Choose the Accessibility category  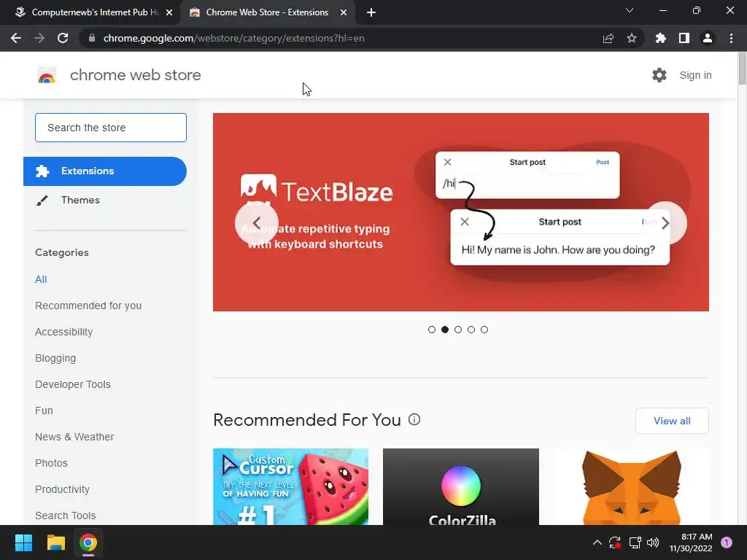(64, 332)
